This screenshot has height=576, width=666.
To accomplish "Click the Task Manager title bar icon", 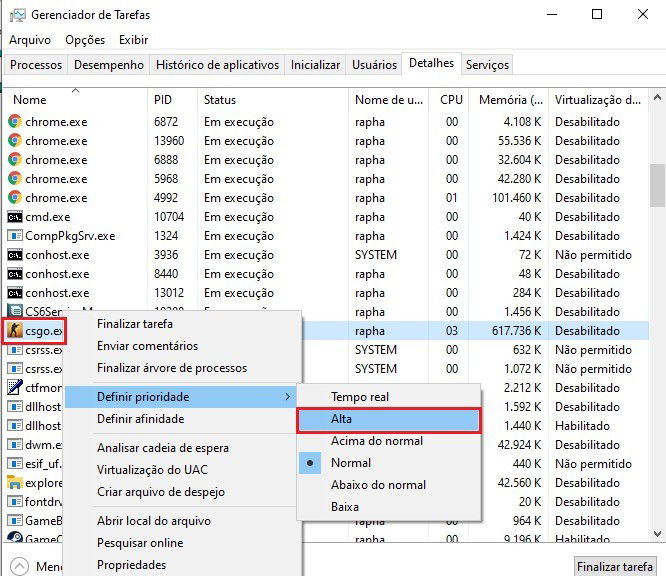I will (x=16, y=15).
